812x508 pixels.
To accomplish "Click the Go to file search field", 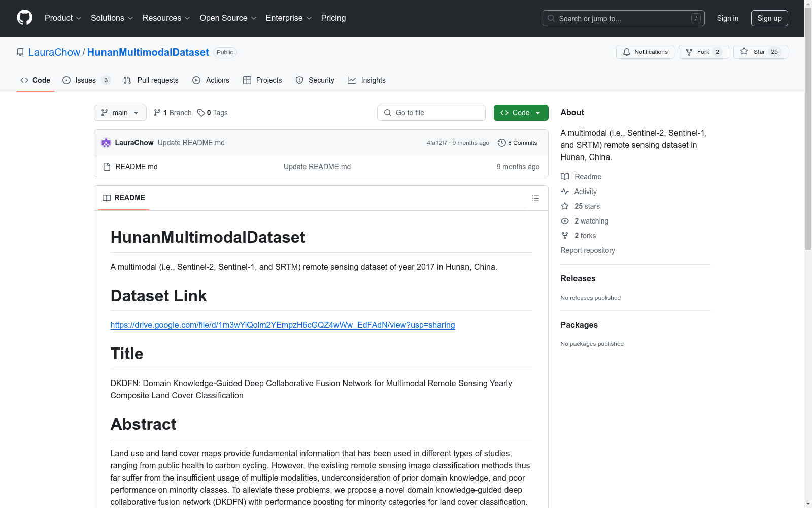I will [x=431, y=113].
